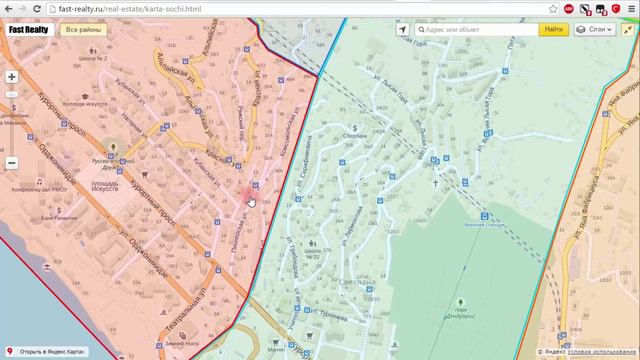Zoom out the map with minus button
This screenshot has height=360, width=640.
coord(11,163)
